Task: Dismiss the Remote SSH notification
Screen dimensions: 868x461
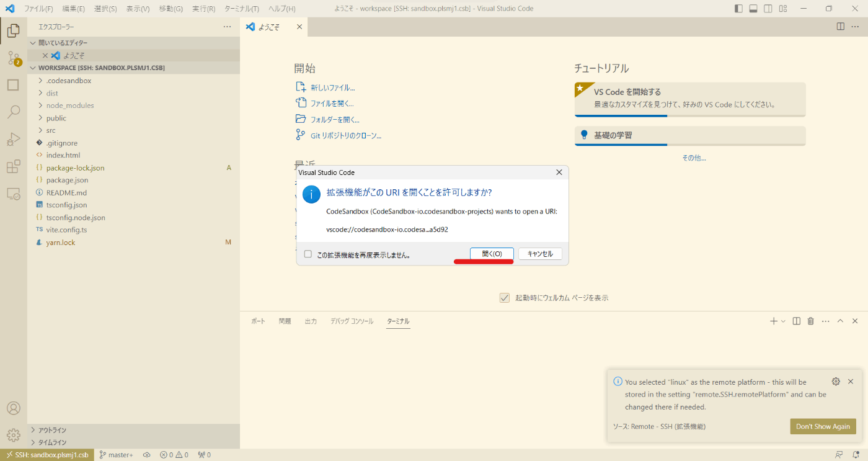Action: click(x=851, y=382)
